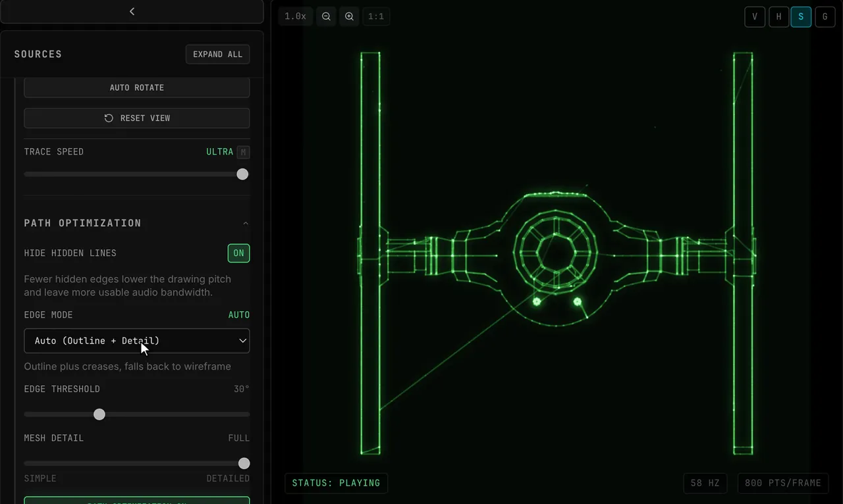Viewport: 843px width, 504px height.
Task: Click the 1.0x zoom level indicator
Action: pyautogui.click(x=295, y=16)
